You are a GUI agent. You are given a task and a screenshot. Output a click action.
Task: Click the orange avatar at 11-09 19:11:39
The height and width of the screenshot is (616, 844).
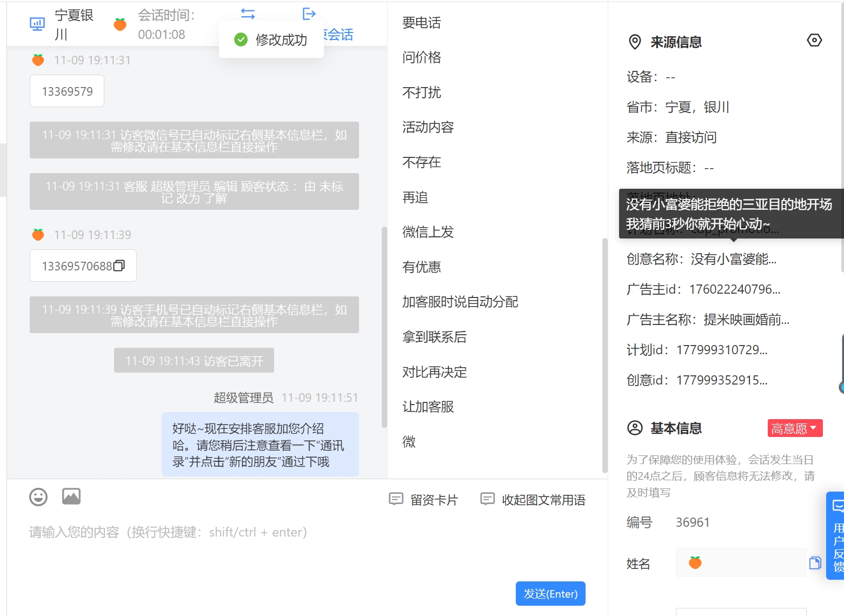(x=38, y=235)
